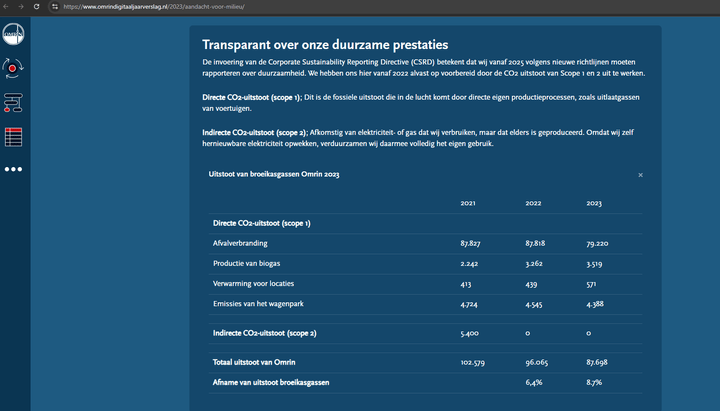Click the decrease value 6,4%
720x411 pixels.
[x=534, y=383]
